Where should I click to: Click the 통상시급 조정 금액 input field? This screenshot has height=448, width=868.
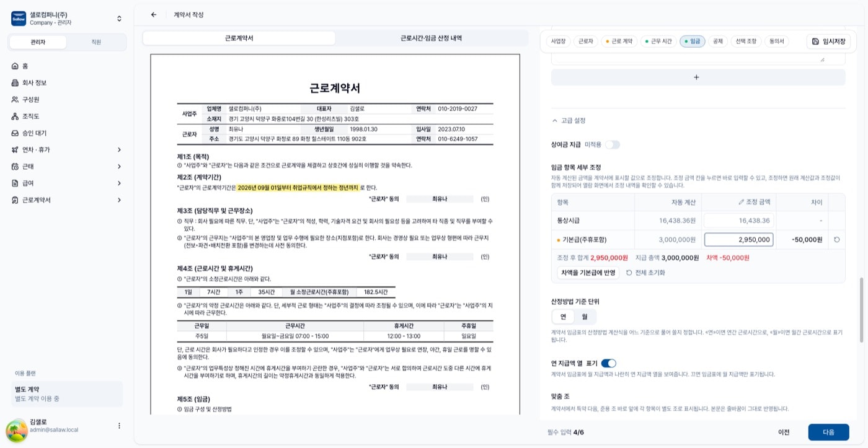738,220
